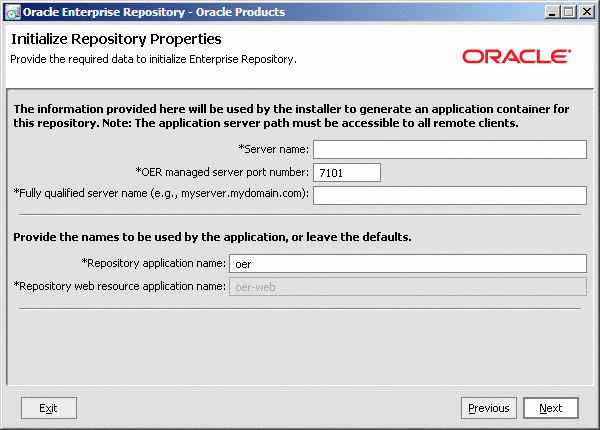Click the installer icon in the title bar
This screenshot has width=600, height=430.
point(13,12)
